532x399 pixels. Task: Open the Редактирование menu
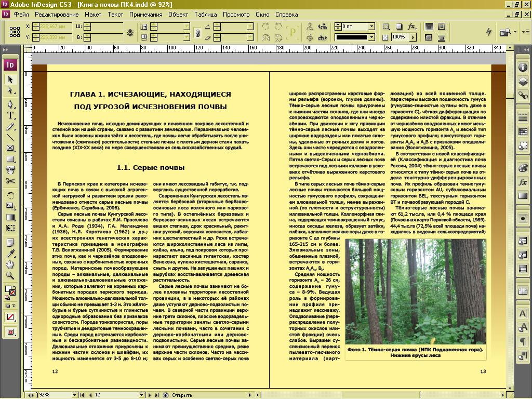pyautogui.click(x=57, y=15)
